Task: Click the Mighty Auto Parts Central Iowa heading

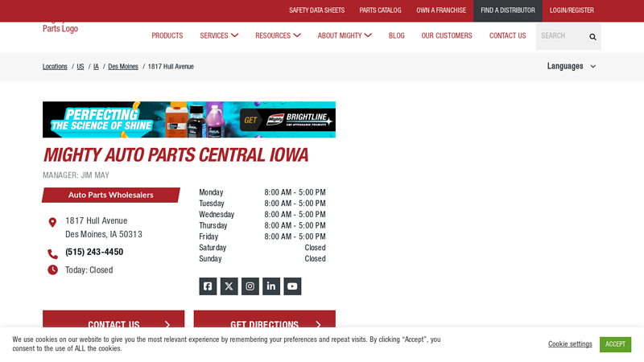Action: tap(175, 155)
